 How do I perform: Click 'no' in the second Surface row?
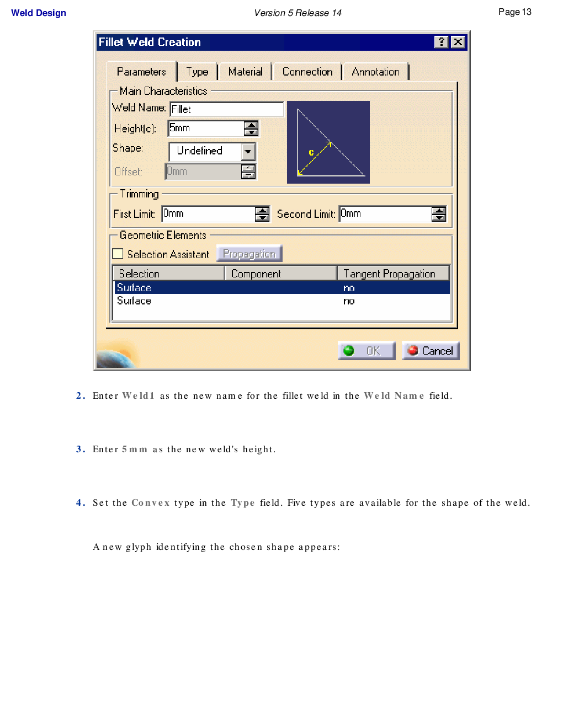[x=349, y=301]
